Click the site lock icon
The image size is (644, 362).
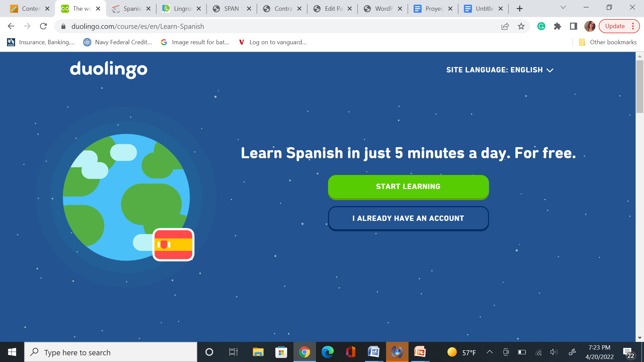[x=63, y=26]
